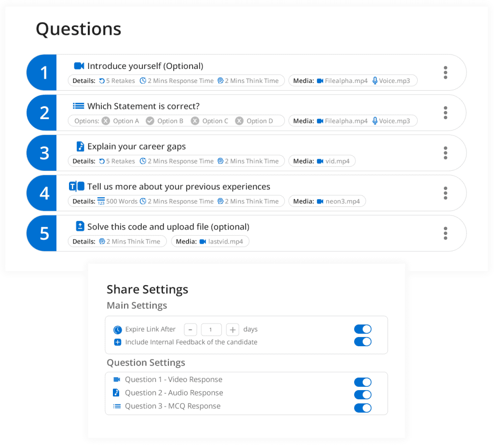Click the clock icon beside Expire Link After

tap(118, 330)
